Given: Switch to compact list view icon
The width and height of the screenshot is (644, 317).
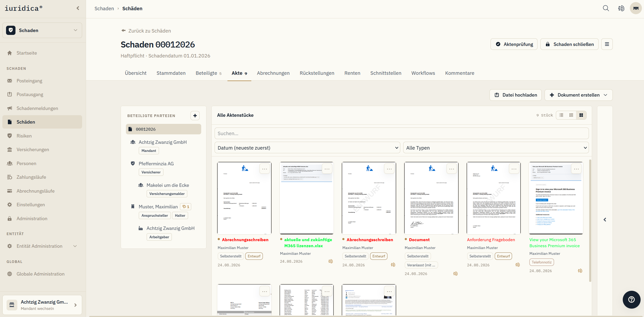Looking at the screenshot, I should (561, 115).
